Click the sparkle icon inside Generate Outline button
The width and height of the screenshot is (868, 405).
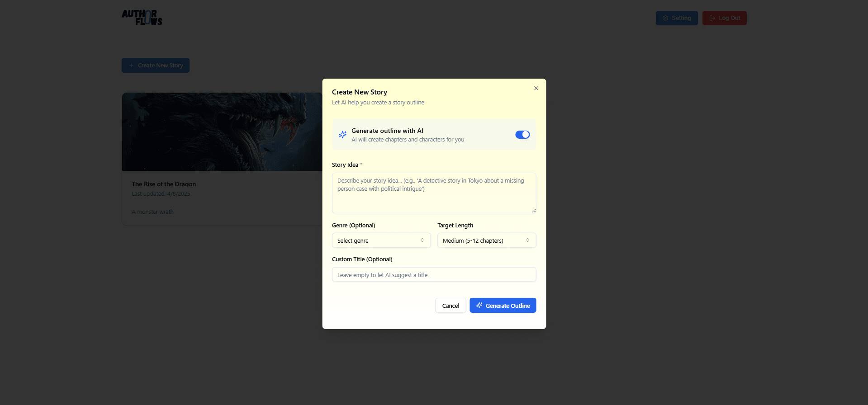(479, 306)
